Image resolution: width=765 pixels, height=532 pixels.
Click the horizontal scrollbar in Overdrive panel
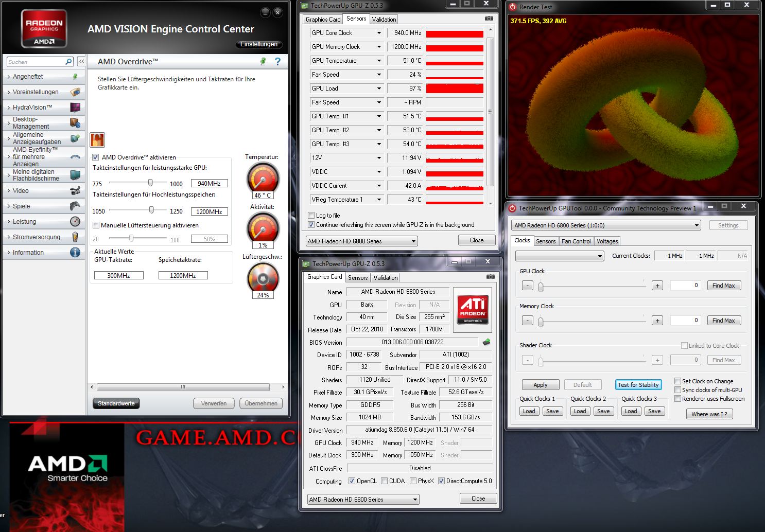(183, 387)
